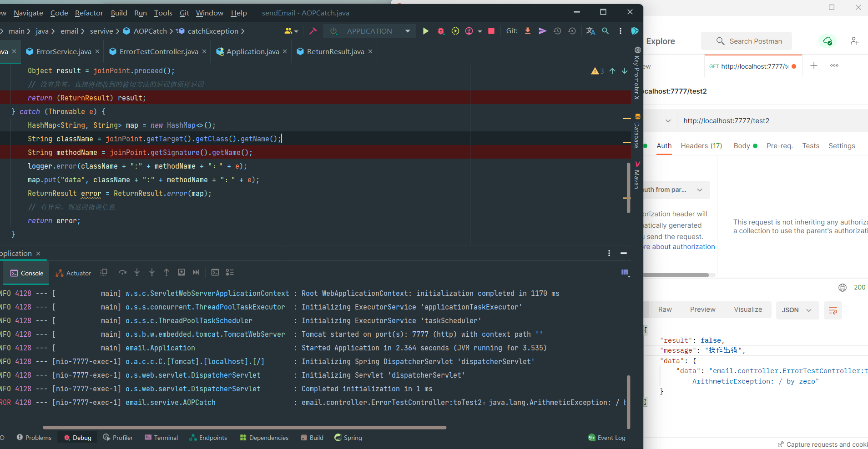Open the search everywhere magnifier icon

605,31
